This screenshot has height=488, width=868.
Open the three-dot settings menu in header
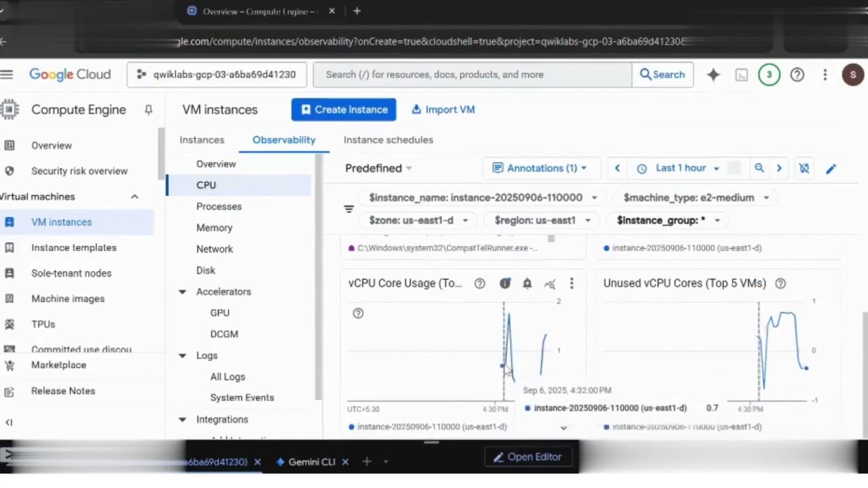(x=825, y=75)
